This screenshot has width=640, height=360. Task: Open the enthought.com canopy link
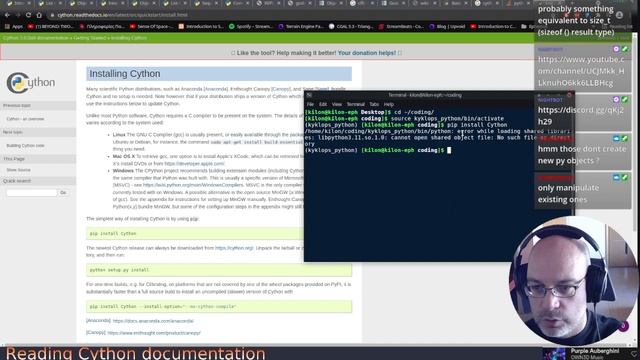pyautogui.click(x=154, y=333)
